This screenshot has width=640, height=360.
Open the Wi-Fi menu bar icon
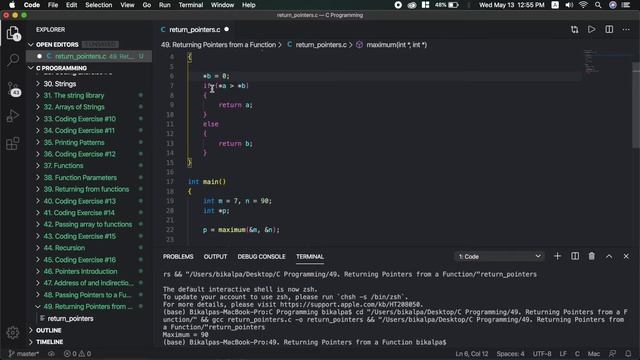[583, 5]
